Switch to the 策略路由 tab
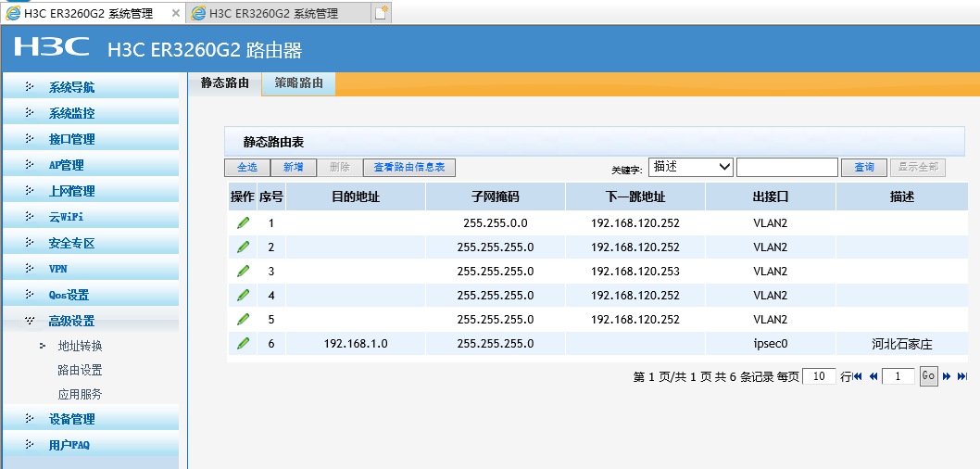The height and width of the screenshot is (469, 980). [299, 83]
